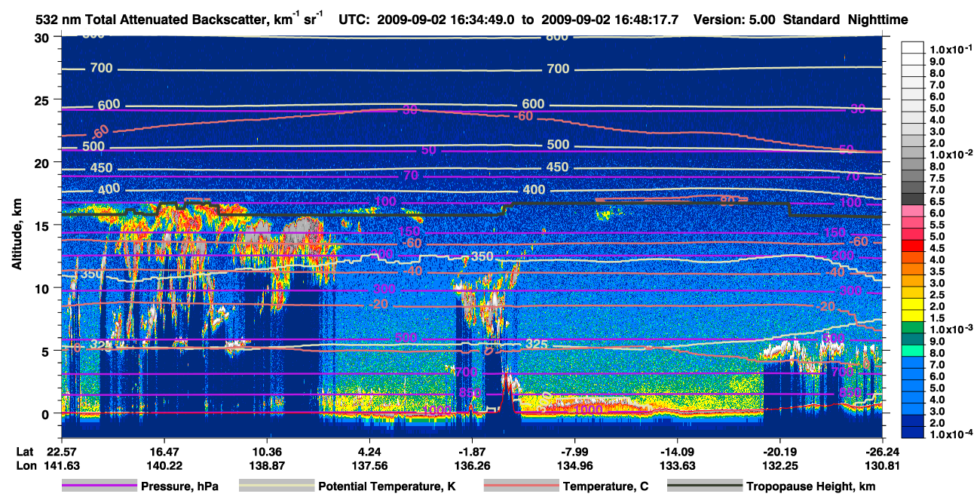
Task: Click the salmon Temperature legend line sample
Action: 521,486
